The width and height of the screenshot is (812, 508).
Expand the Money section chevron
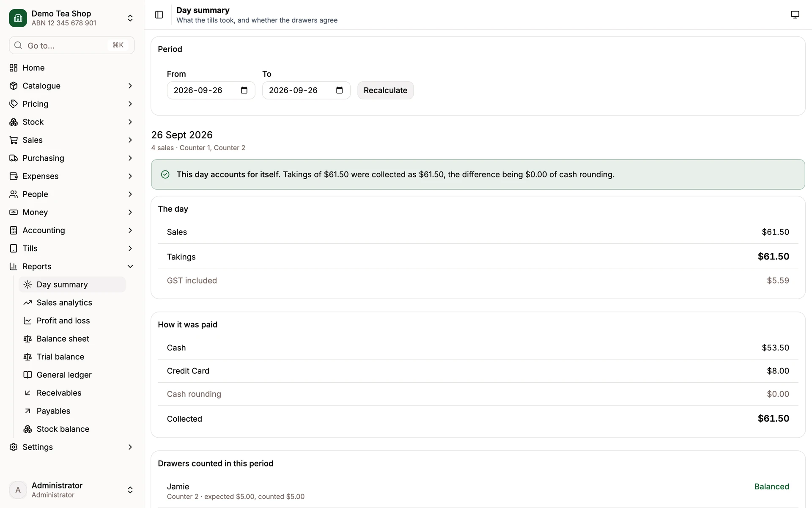click(130, 212)
